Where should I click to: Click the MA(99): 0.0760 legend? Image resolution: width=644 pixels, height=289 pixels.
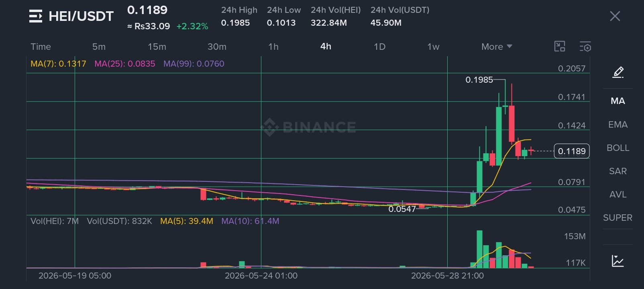click(194, 64)
